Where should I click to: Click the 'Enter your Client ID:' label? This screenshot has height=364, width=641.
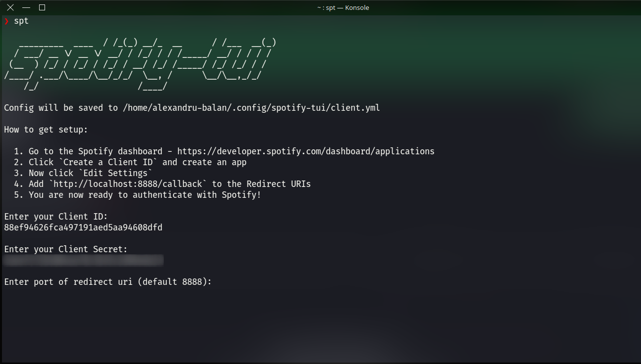pos(56,217)
